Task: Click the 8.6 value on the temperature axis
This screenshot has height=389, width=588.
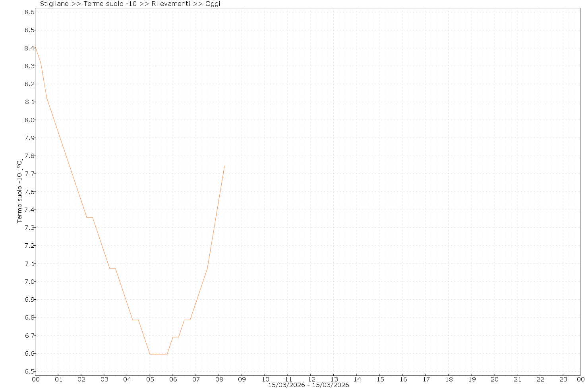Action: pyautogui.click(x=30, y=12)
